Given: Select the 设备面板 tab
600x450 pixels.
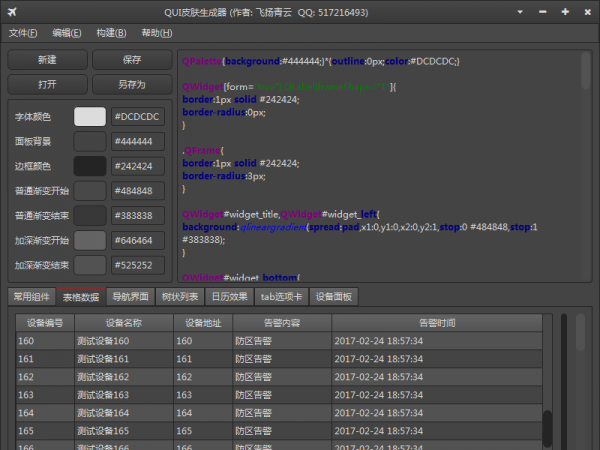Looking at the screenshot, I should click(x=334, y=297).
